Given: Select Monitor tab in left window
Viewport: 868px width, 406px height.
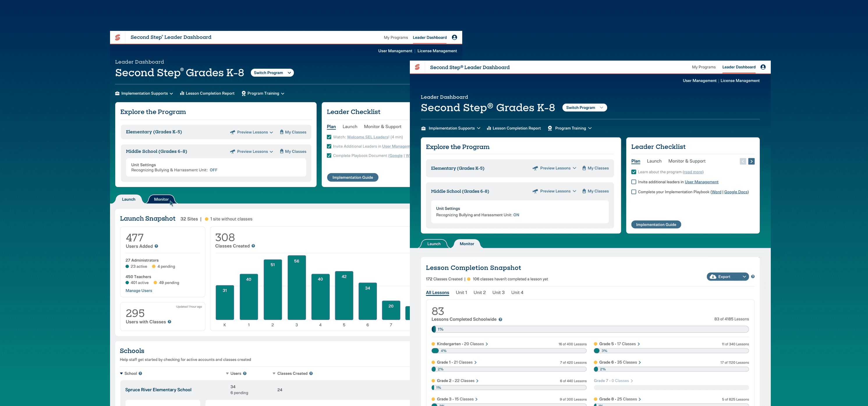Looking at the screenshot, I should [161, 199].
